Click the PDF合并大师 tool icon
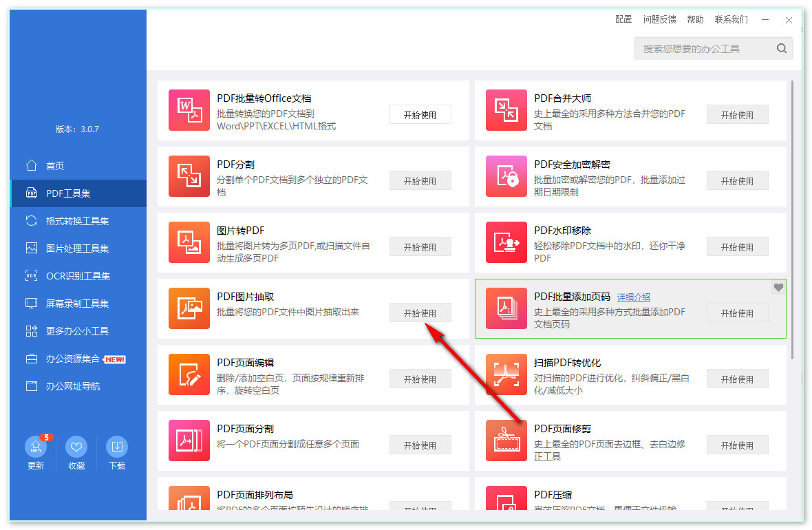 pyautogui.click(x=506, y=110)
